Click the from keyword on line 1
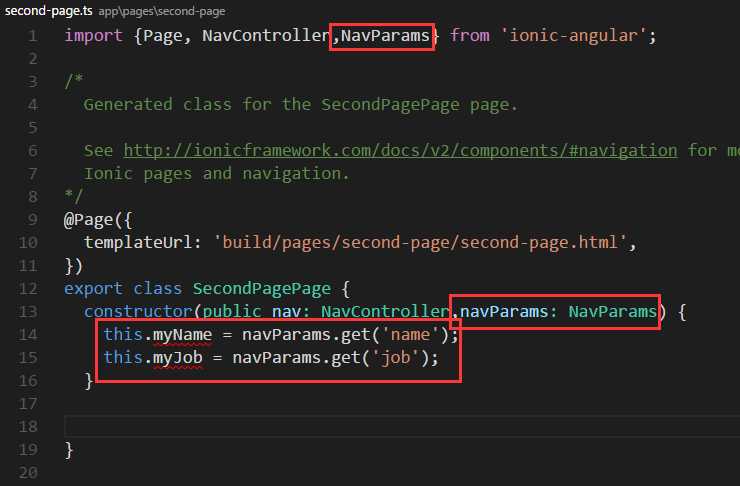Screen dimensions: 740x486 point(470,36)
